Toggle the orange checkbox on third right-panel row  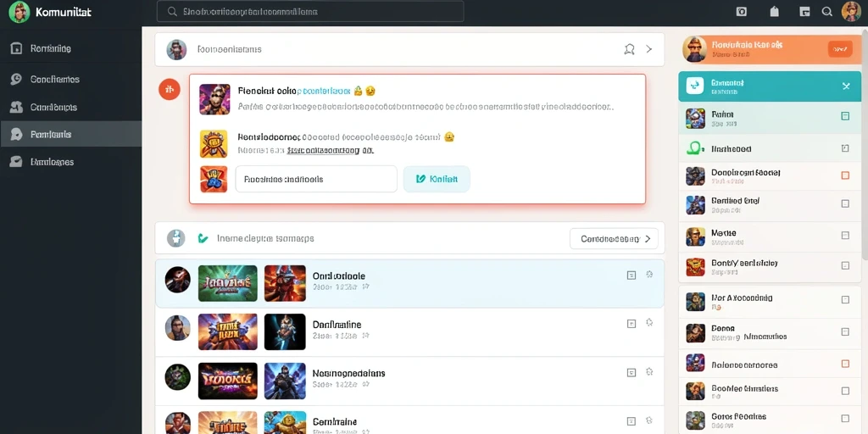845,175
